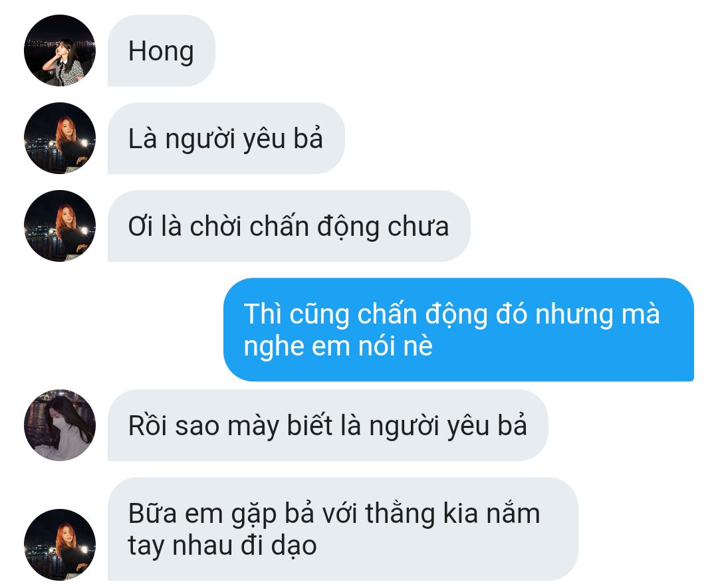Screen dimensions: 718x588
Task: Tap the "Là người yêu bả" message bubble
Action: pyautogui.click(x=226, y=138)
